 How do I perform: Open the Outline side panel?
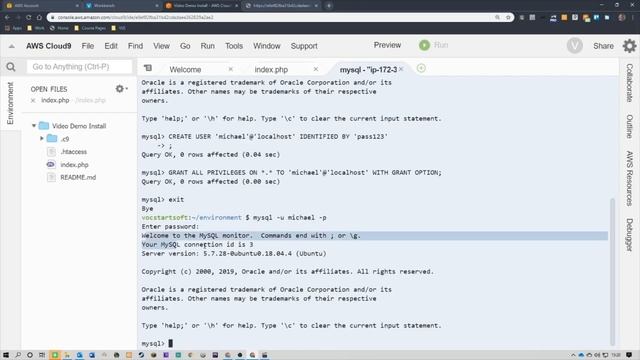tap(629, 127)
